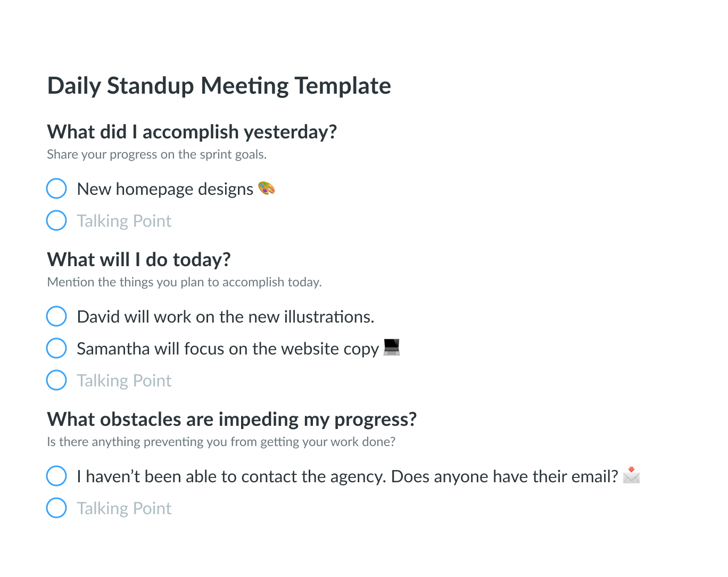Toggle empty Talking Point circle under yesterday section

[x=56, y=220]
